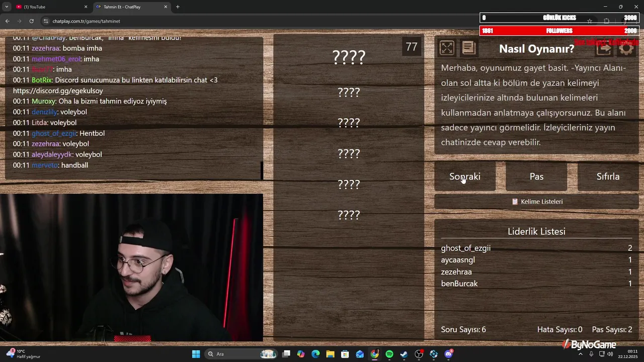Switch to Chrome on the taskbar
The width and height of the screenshot is (644, 362).
point(374,354)
